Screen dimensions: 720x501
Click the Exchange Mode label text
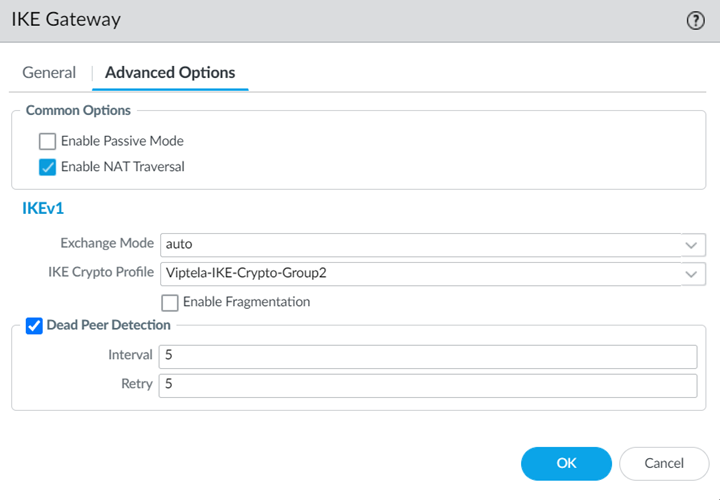(107, 243)
